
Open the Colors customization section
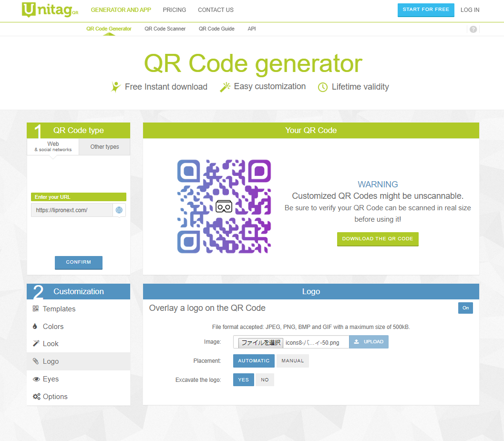point(78,326)
